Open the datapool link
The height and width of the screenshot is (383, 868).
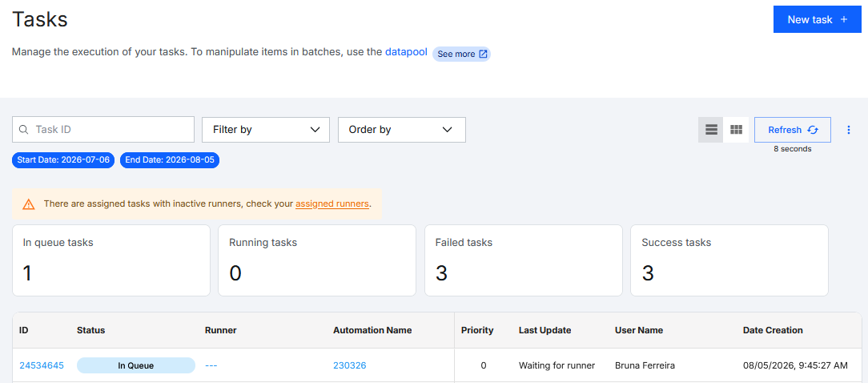(406, 52)
